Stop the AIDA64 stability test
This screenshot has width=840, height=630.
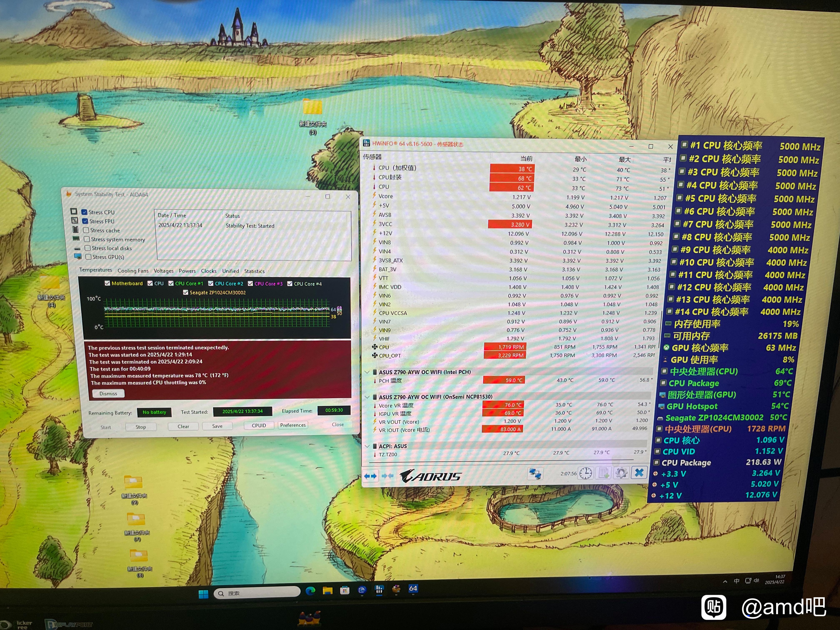[141, 427]
